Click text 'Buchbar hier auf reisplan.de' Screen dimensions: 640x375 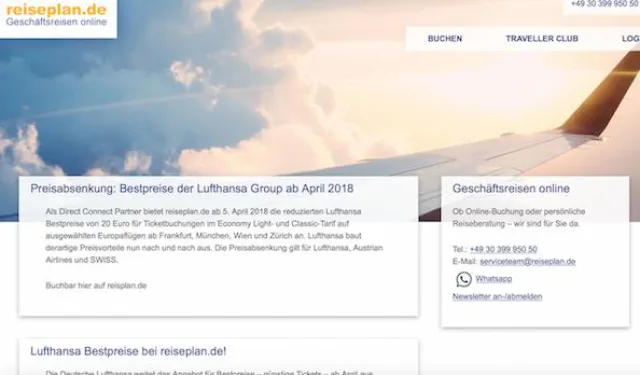pyautogui.click(x=96, y=286)
